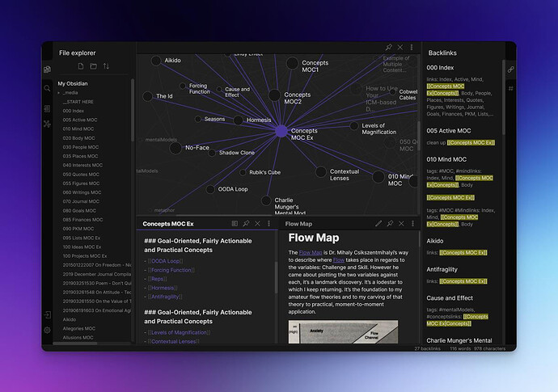Screen dimensions: 558x392
Task: Click the Hormesis graph node
Action: point(238,120)
